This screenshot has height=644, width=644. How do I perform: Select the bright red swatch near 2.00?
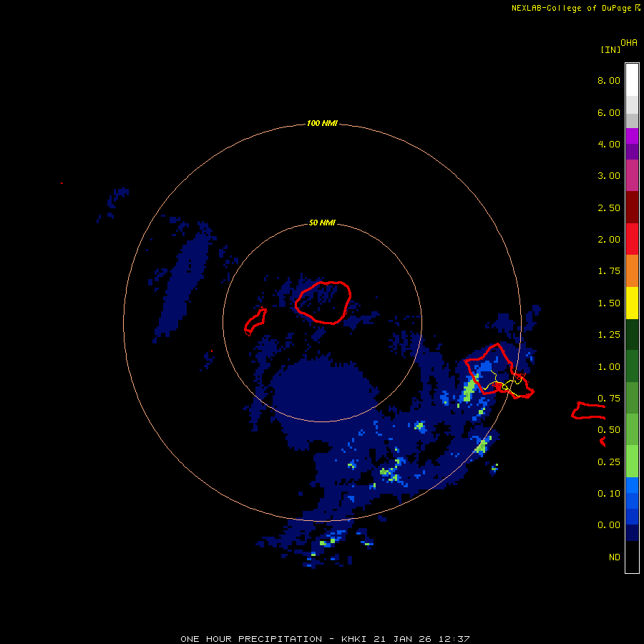[632, 239]
